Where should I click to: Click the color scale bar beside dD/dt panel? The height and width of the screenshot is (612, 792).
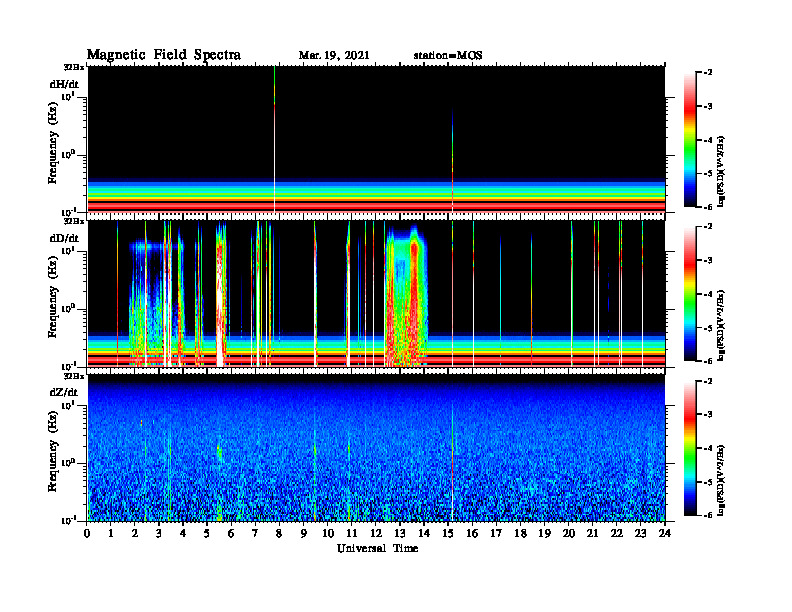point(690,294)
